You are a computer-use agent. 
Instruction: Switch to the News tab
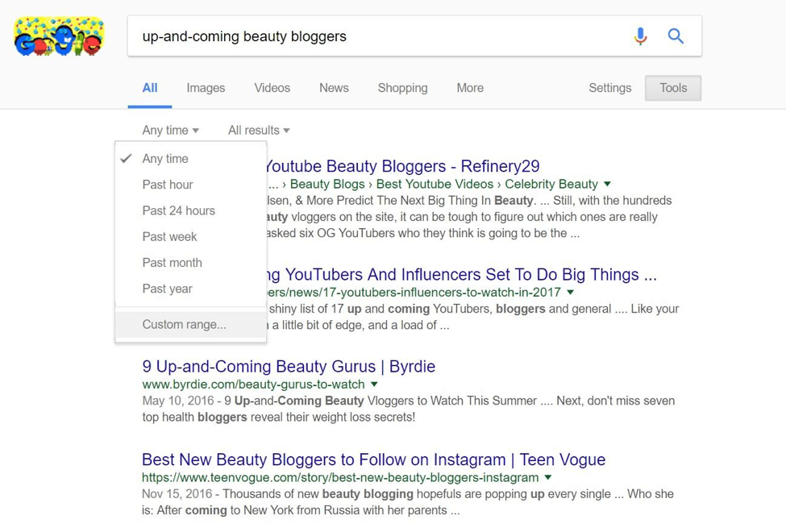[333, 88]
